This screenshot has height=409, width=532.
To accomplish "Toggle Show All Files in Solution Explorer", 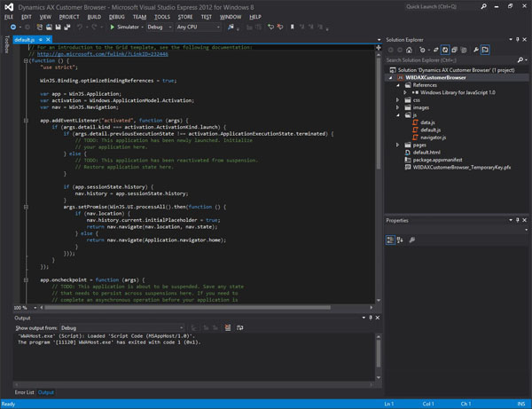I will pyautogui.click(x=464, y=50).
